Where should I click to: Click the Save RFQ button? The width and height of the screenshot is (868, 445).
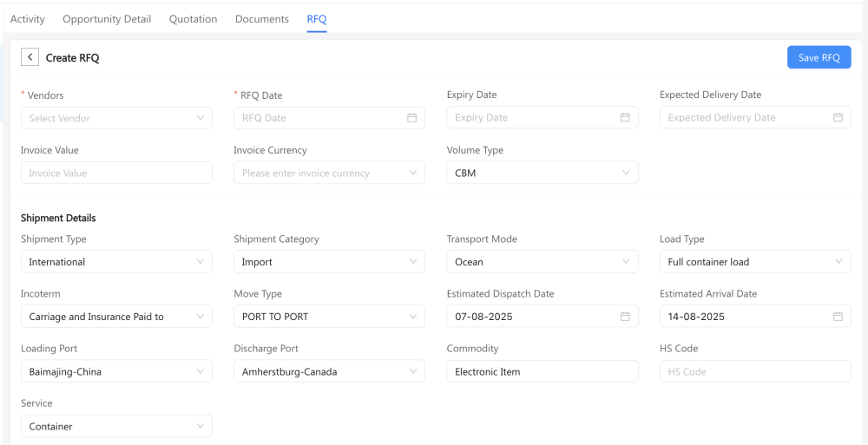[819, 57]
